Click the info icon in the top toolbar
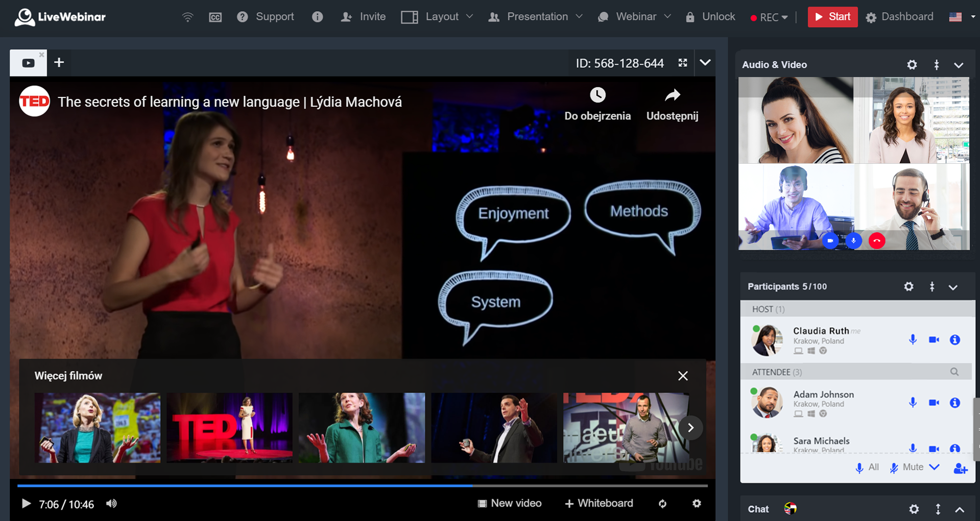 coord(318,17)
